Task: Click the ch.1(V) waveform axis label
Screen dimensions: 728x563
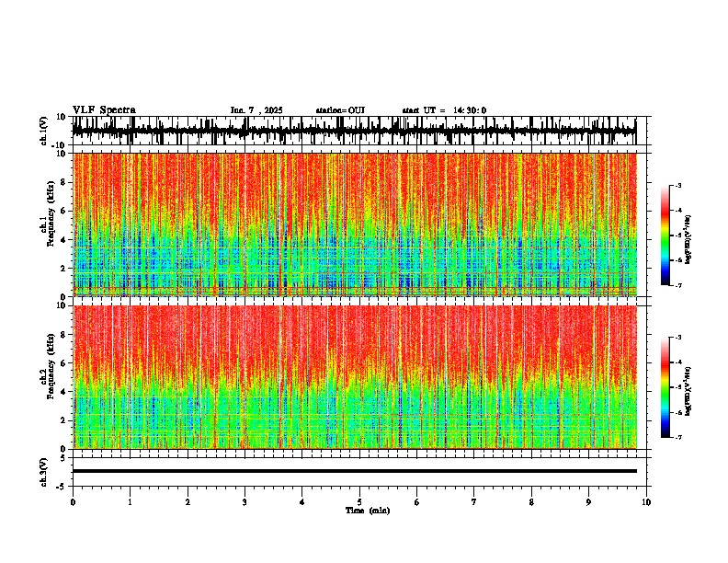Action: [44, 131]
